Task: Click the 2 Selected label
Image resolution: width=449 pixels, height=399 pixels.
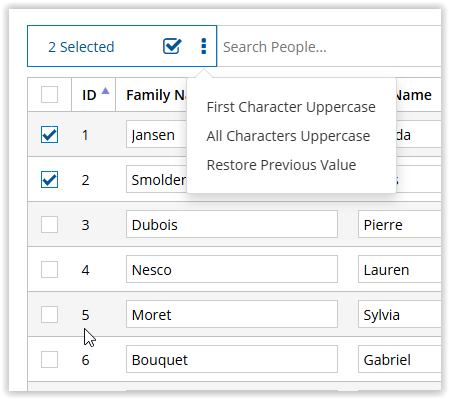Action: [81, 47]
